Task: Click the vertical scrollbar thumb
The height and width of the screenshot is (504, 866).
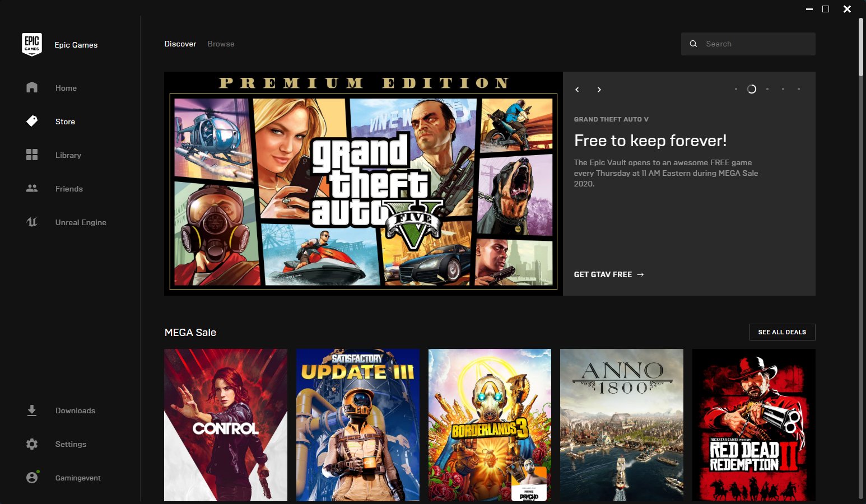Action: click(x=862, y=47)
